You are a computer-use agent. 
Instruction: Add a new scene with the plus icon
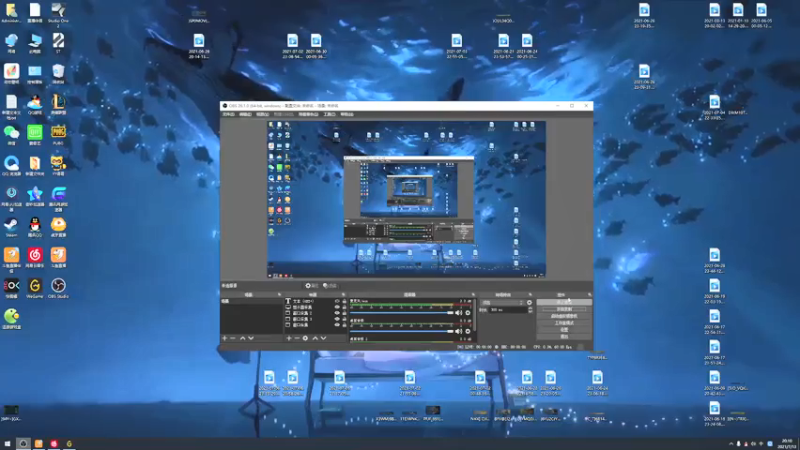click(x=224, y=338)
